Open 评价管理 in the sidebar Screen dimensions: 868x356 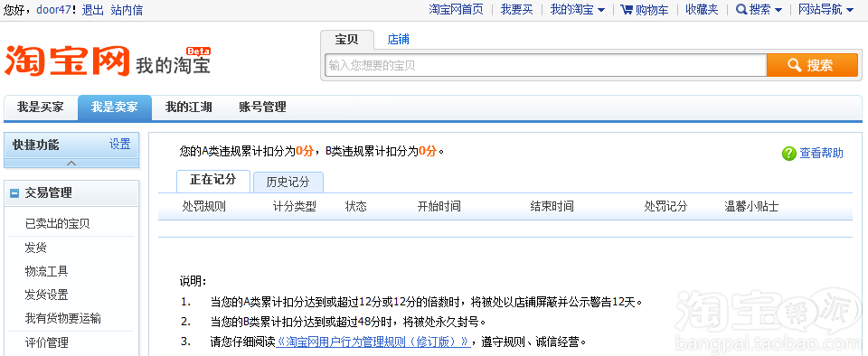pos(46,342)
